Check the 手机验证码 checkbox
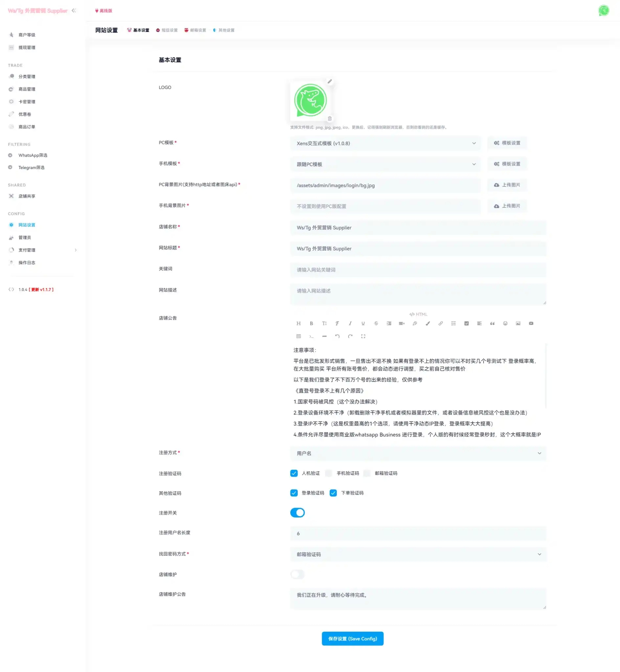 329,473
